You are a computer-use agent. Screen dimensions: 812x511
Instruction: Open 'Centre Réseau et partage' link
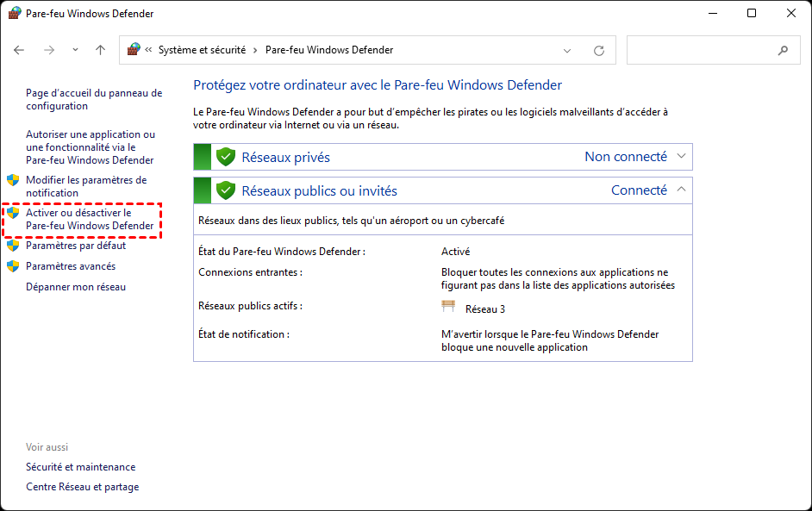pyautogui.click(x=83, y=487)
